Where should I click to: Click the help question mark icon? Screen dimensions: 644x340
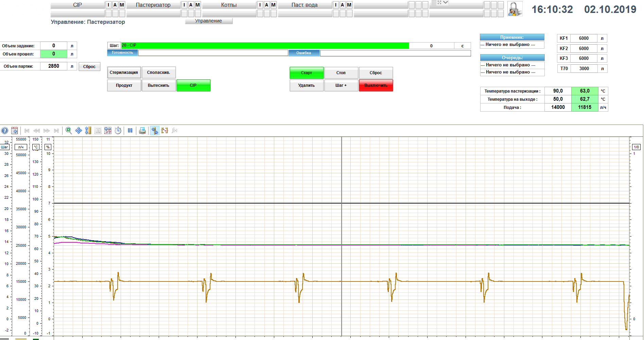(x=5, y=131)
